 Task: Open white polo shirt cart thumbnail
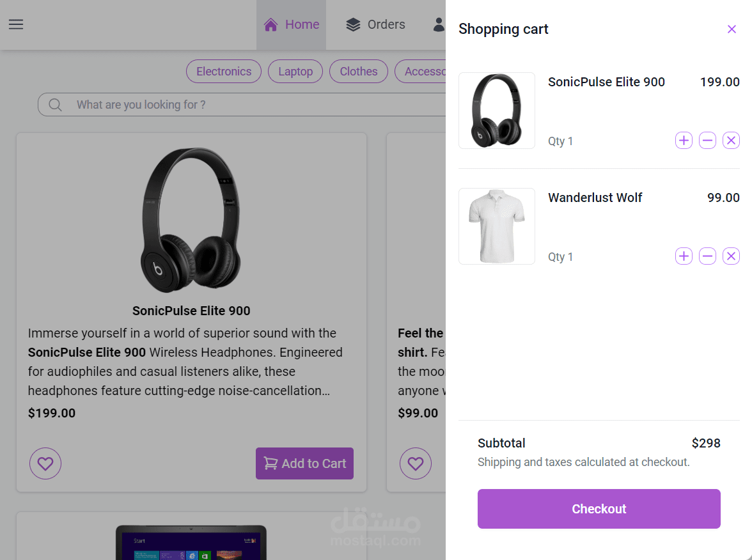pyautogui.click(x=497, y=226)
